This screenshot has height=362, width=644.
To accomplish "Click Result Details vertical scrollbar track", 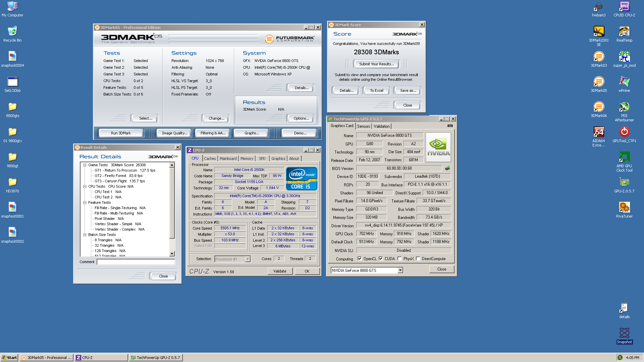I will point(172,245).
